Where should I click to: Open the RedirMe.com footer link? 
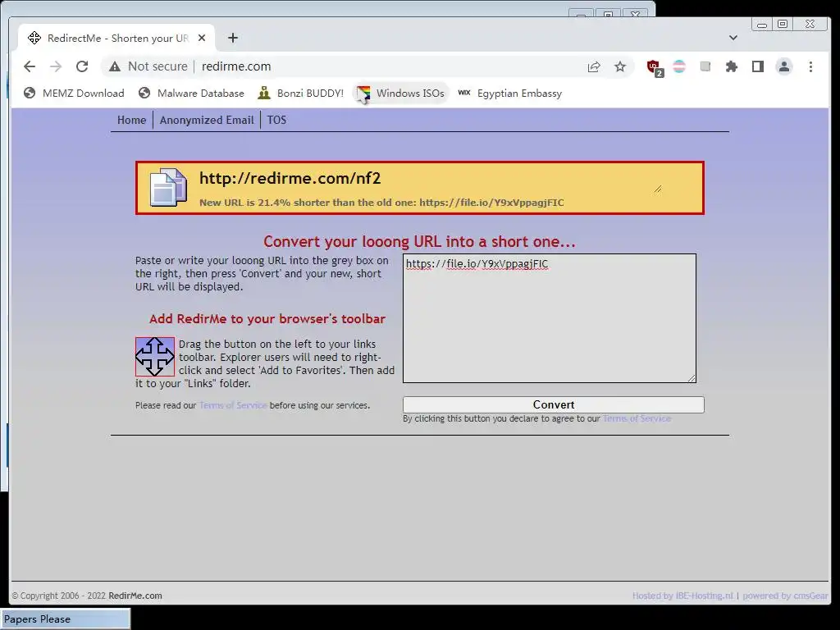coord(135,596)
